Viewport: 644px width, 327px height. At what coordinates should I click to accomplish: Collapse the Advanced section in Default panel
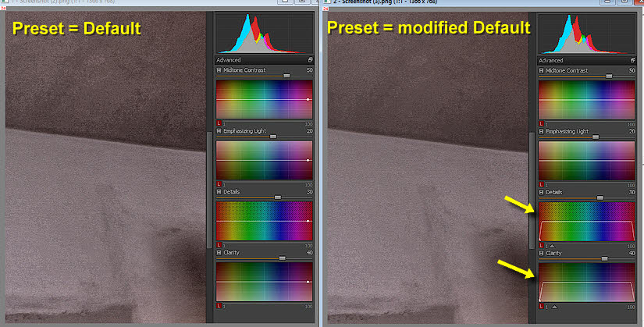click(x=310, y=60)
